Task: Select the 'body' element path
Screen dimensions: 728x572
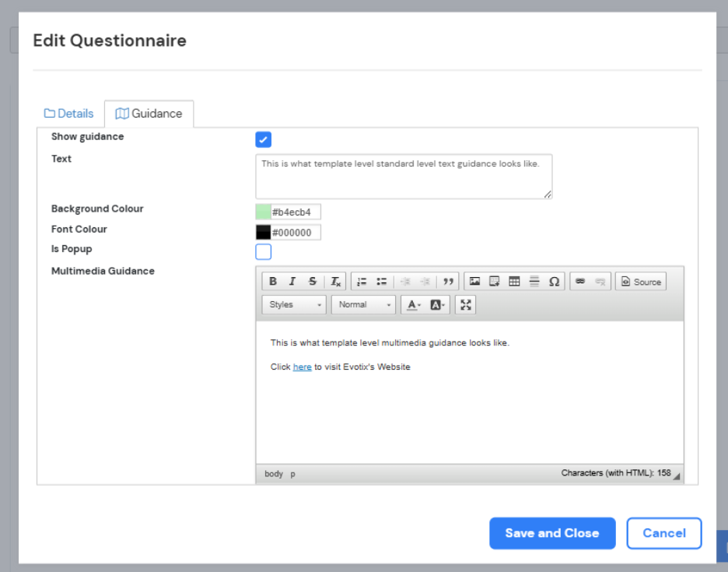Action: 274,474
